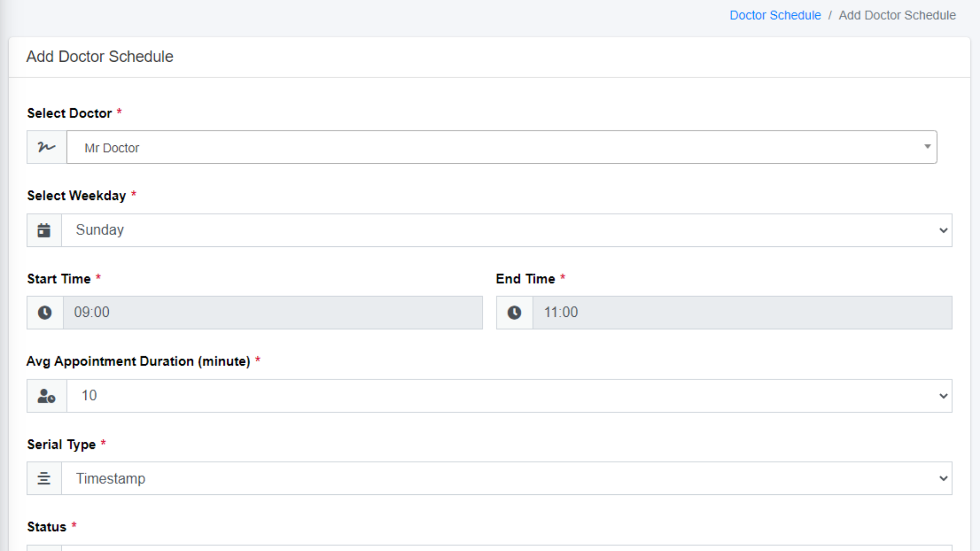The height and width of the screenshot is (551, 980).
Task: Click the Add Doctor Schedule breadcrumb text
Action: pyautogui.click(x=897, y=15)
